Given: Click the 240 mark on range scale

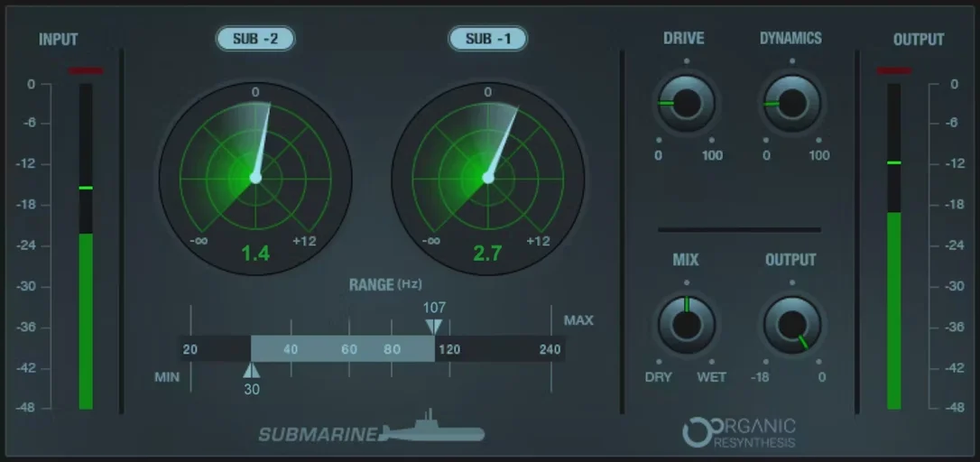Looking at the screenshot, I should pyautogui.click(x=550, y=349).
